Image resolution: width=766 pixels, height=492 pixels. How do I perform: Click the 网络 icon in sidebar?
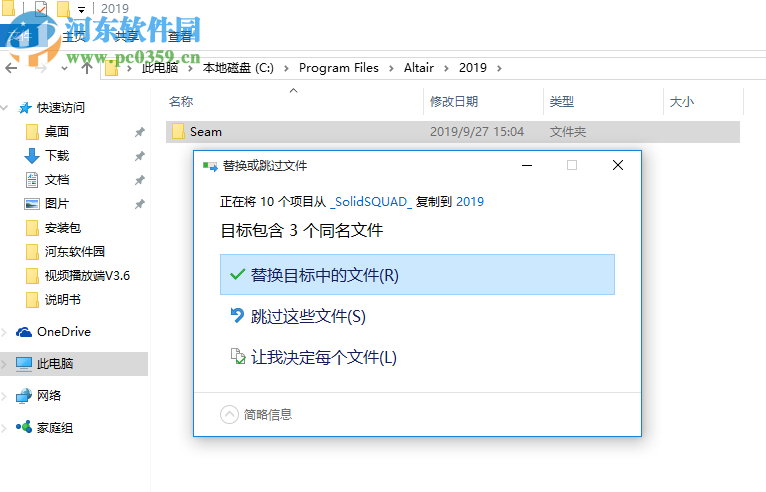click(24, 396)
